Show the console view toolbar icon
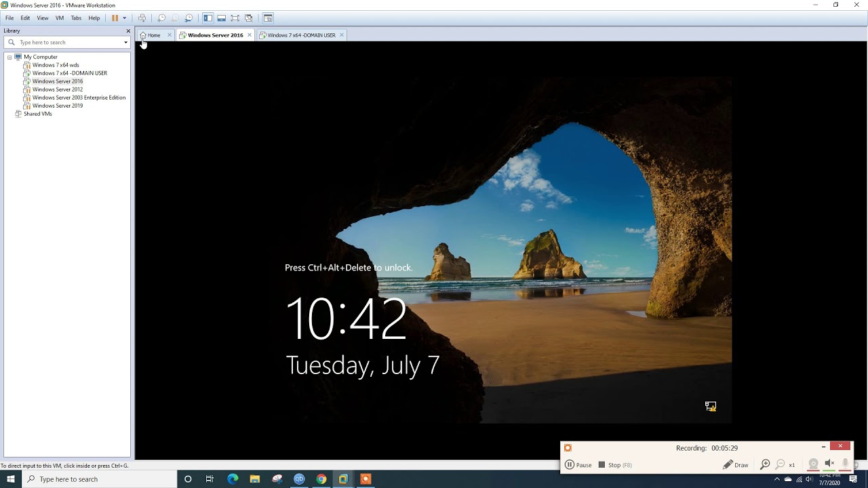 tap(268, 18)
